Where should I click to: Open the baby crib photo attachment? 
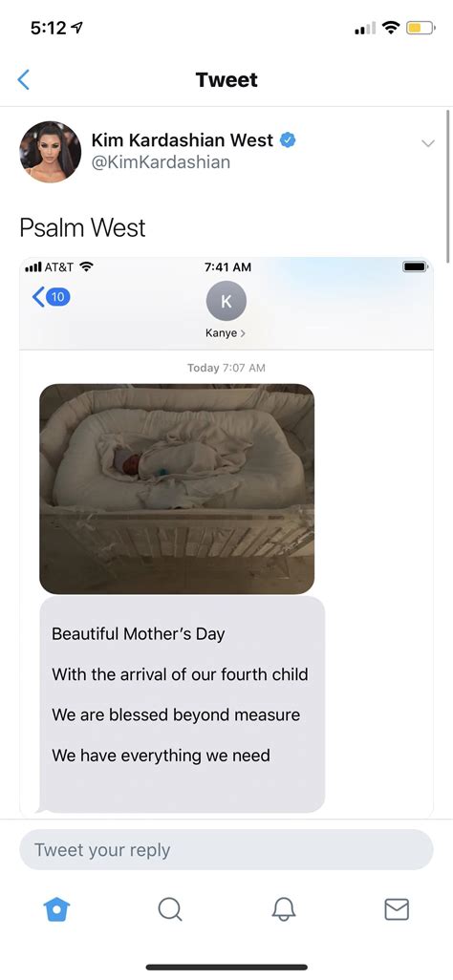pyautogui.click(x=177, y=489)
